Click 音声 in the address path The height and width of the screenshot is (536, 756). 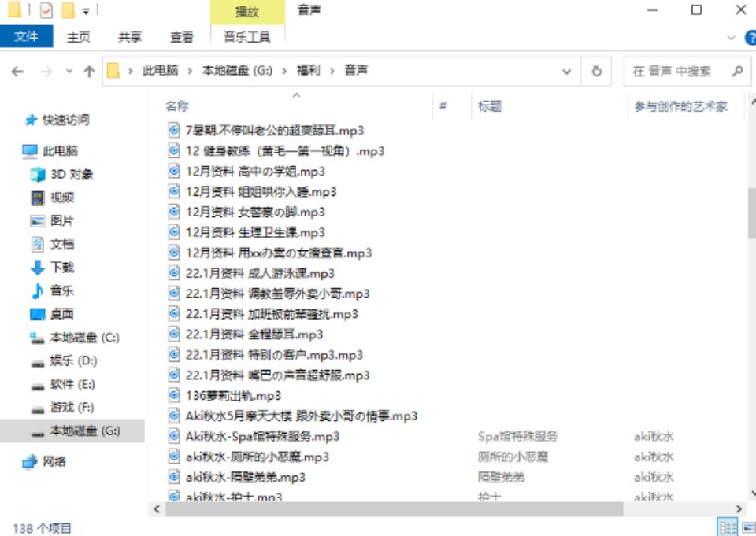coord(356,70)
